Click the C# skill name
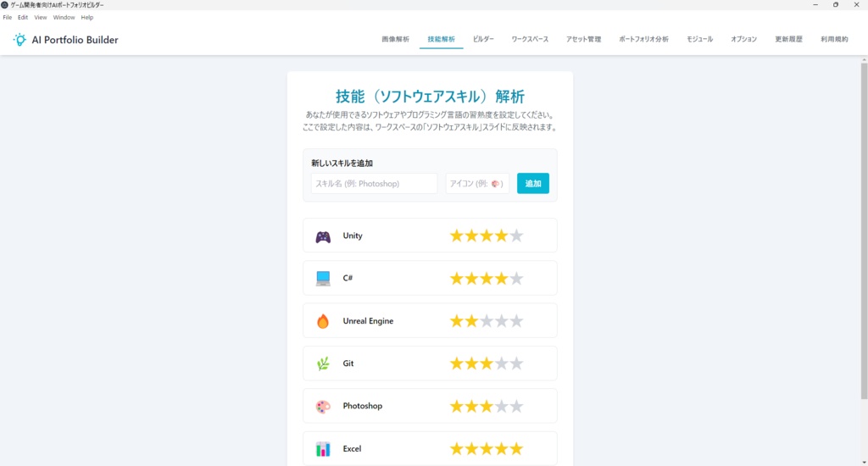Screen dimensions: 868x466 [348, 279]
